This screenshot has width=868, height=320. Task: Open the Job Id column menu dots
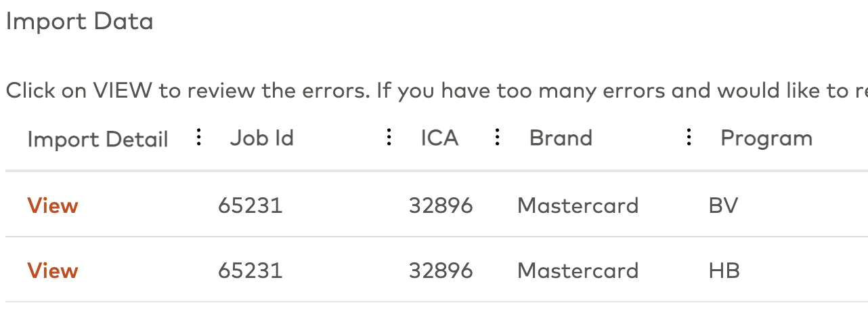tap(389, 138)
